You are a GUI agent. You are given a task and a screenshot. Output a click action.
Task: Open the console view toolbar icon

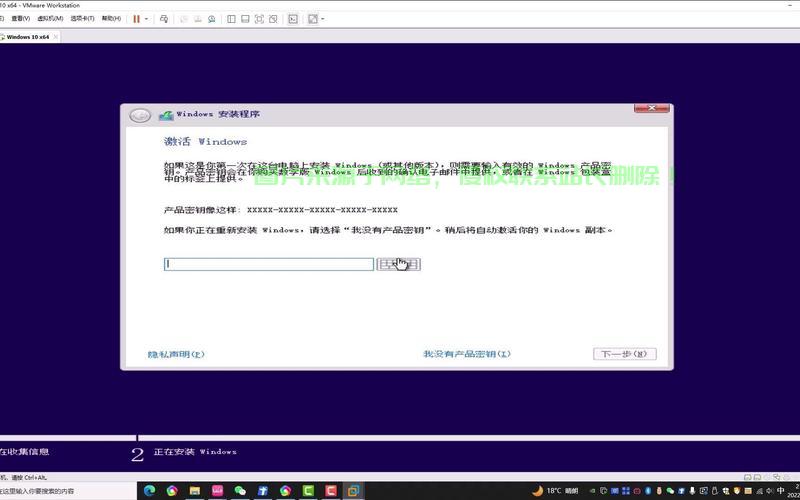click(293, 19)
